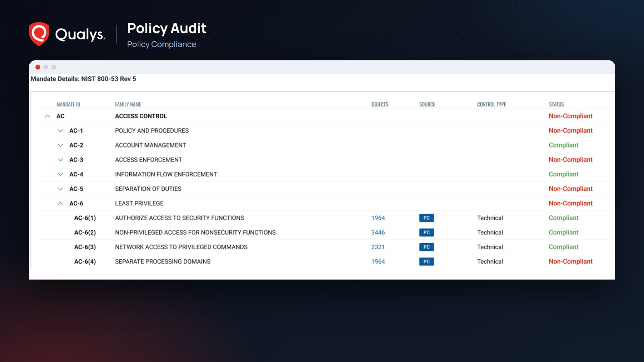Collapse the AC Access Control family row
This screenshot has height=362, width=644.
[47, 116]
